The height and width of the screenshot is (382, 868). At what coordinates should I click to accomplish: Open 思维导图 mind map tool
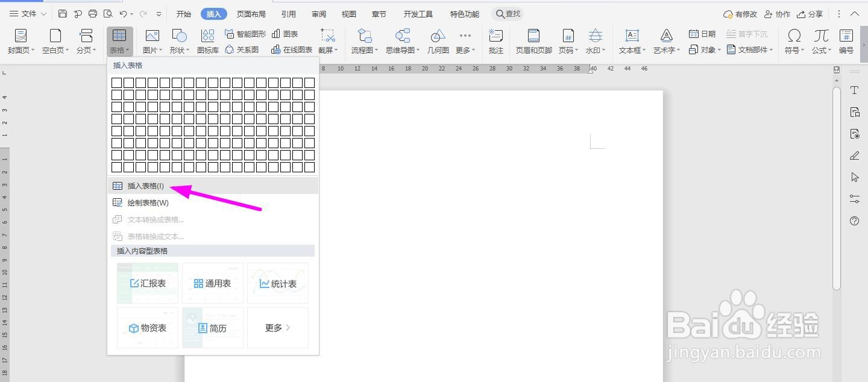[x=403, y=42]
